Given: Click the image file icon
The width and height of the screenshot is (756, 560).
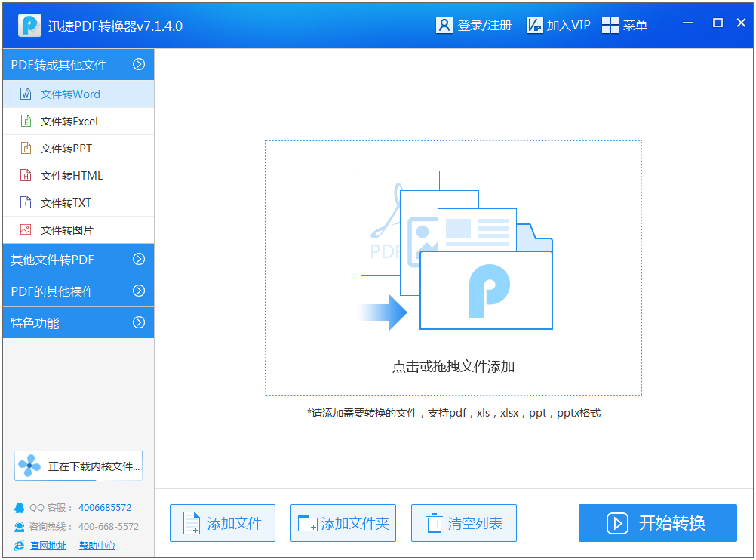Looking at the screenshot, I should coord(26,229).
